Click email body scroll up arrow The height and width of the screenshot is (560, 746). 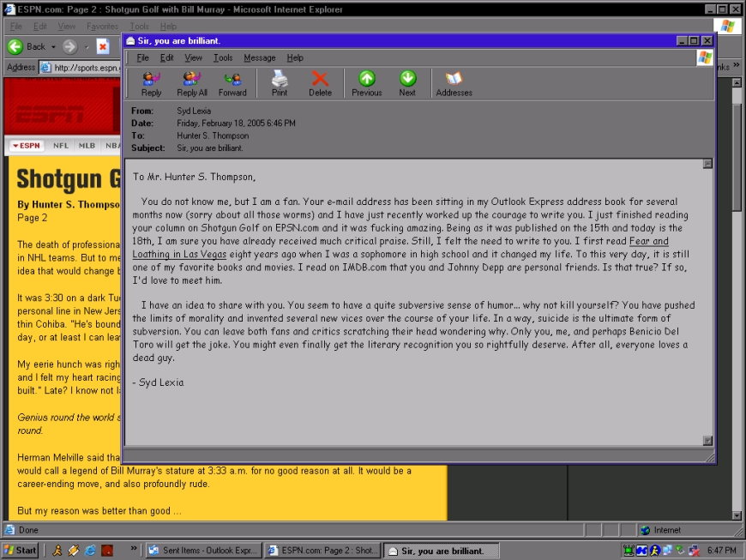(707, 164)
